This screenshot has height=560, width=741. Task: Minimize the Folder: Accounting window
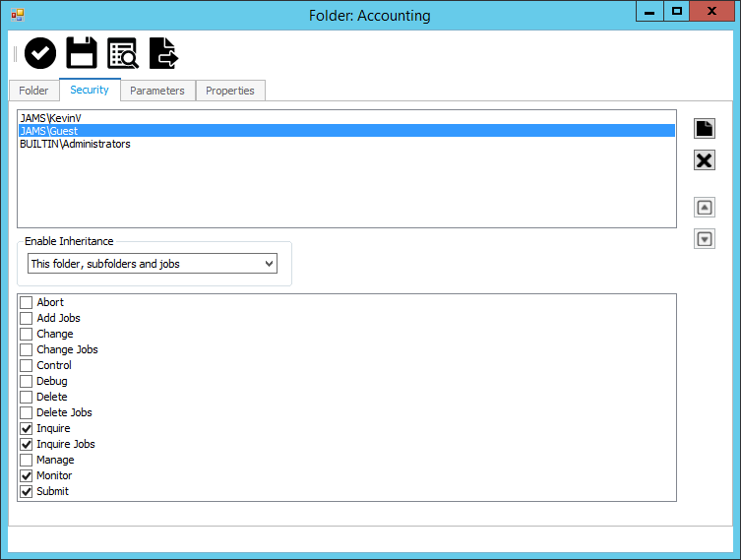pyautogui.click(x=649, y=12)
